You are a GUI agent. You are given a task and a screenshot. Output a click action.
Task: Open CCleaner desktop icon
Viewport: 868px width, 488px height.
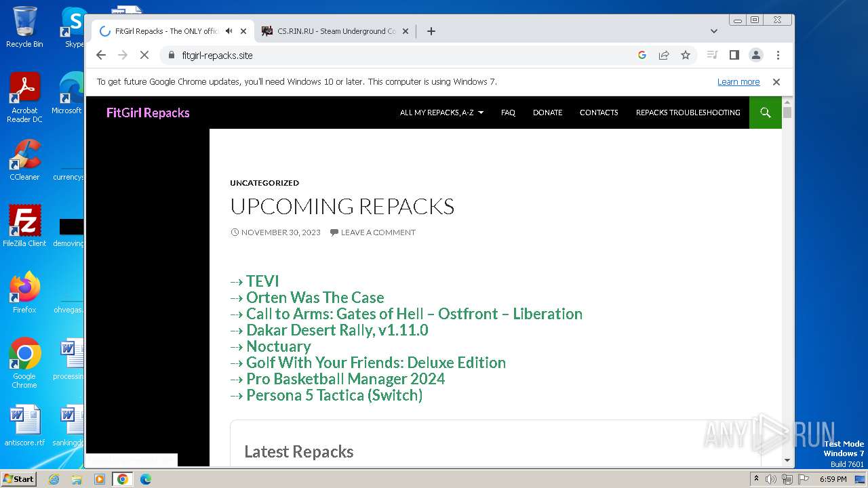[24, 160]
